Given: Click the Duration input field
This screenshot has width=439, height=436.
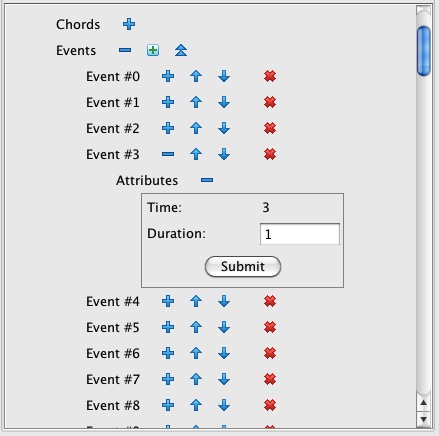Looking at the screenshot, I should (300, 234).
